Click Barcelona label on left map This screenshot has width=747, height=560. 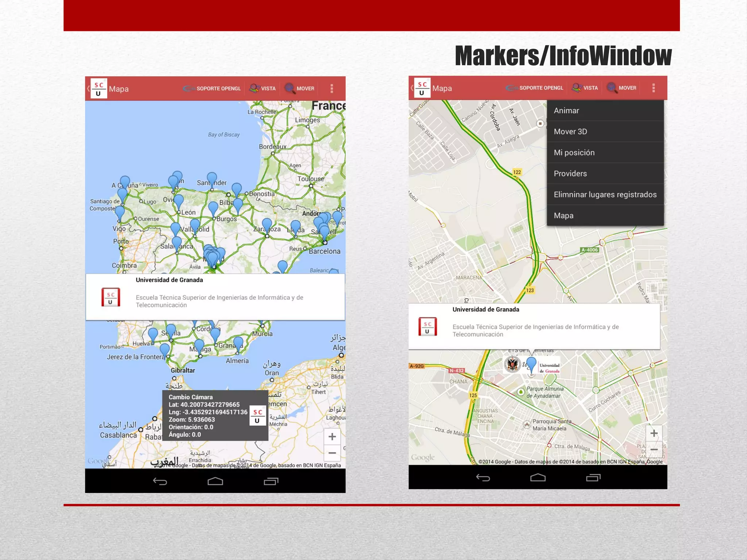(x=325, y=251)
